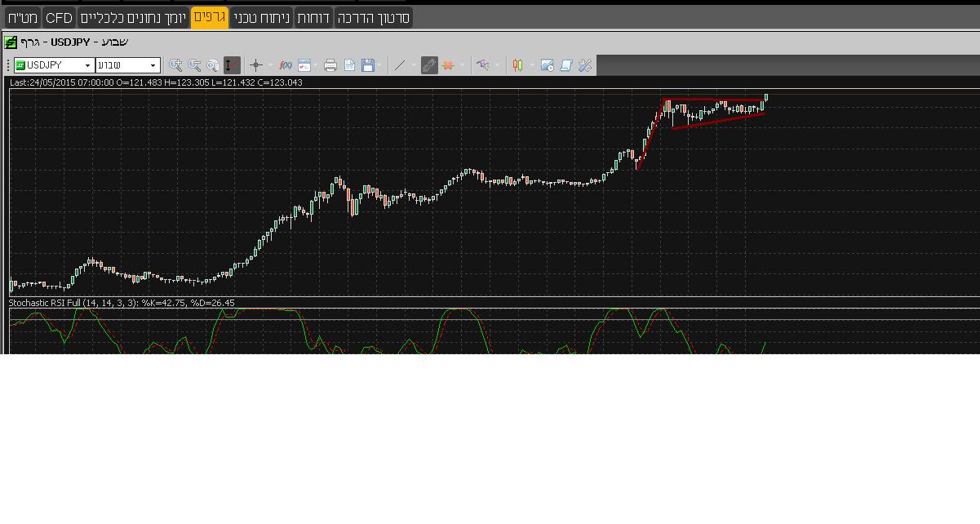Click the notes sheet icon
980x524 pixels.
565,65
